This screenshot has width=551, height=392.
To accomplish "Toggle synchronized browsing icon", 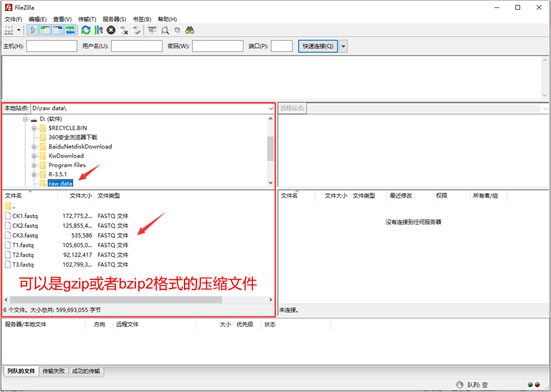I will pyautogui.click(x=177, y=30).
